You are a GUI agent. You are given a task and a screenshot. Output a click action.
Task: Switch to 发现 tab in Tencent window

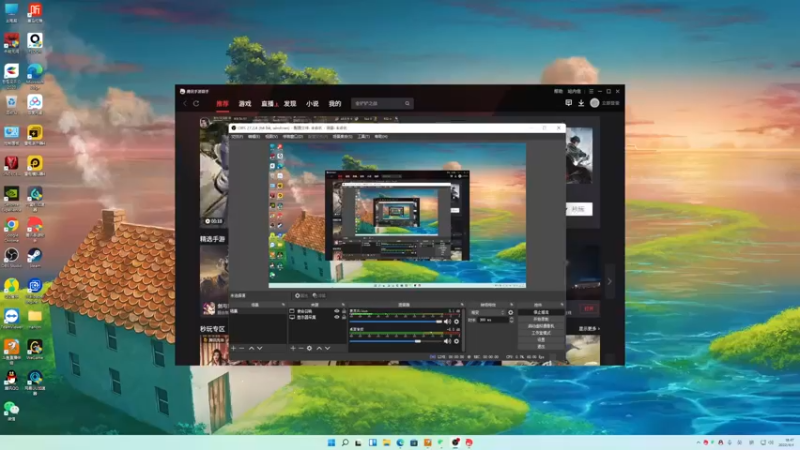[290, 104]
